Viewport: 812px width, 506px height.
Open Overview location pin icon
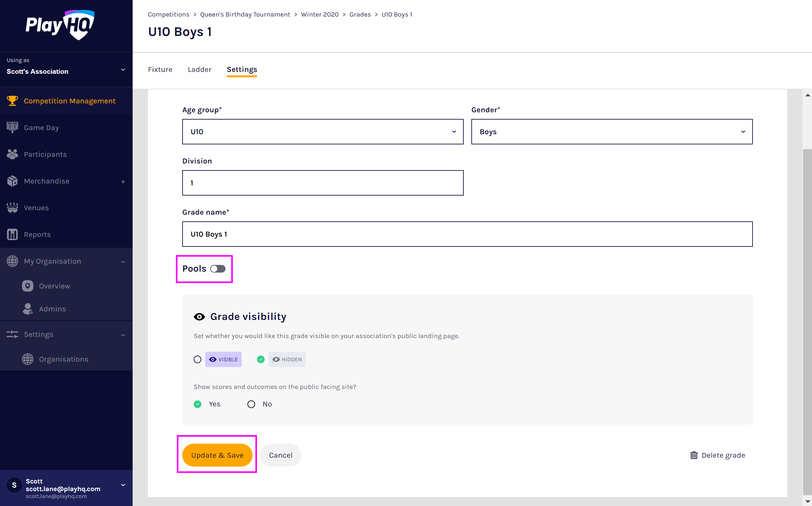point(28,286)
